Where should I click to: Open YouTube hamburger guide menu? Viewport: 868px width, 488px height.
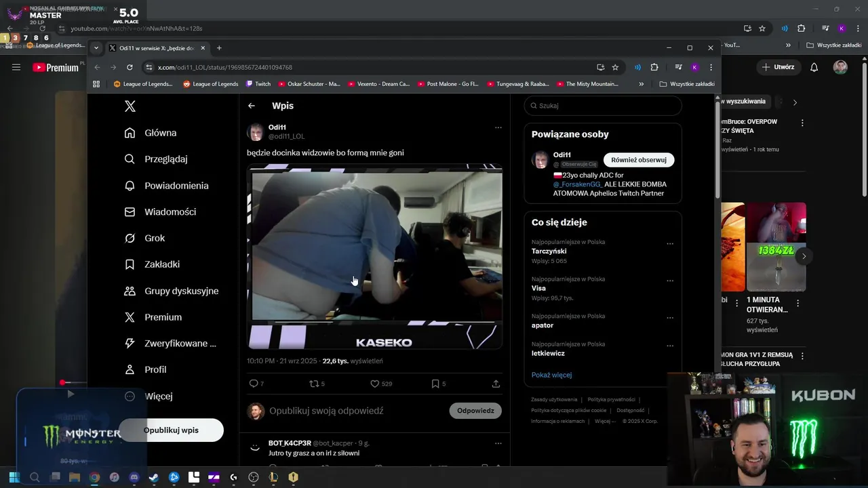coord(16,67)
